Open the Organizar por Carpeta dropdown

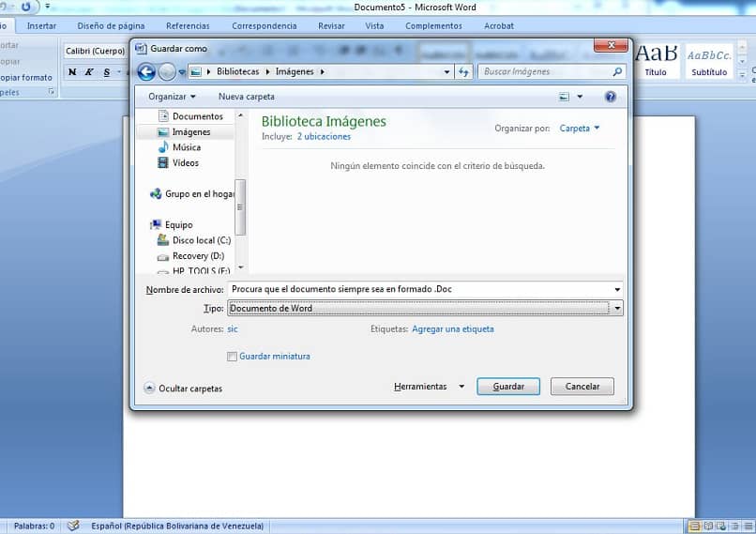pos(580,129)
